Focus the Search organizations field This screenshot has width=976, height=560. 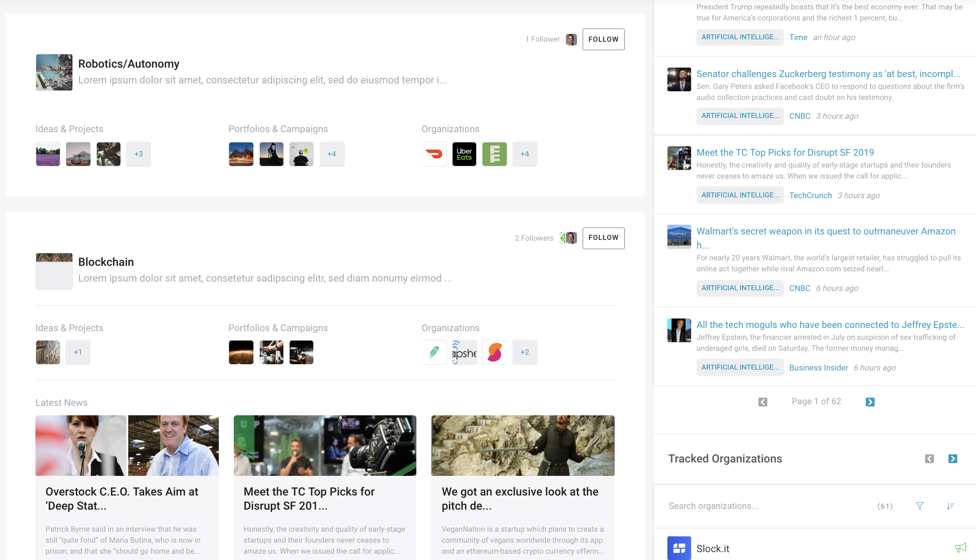point(767,506)
